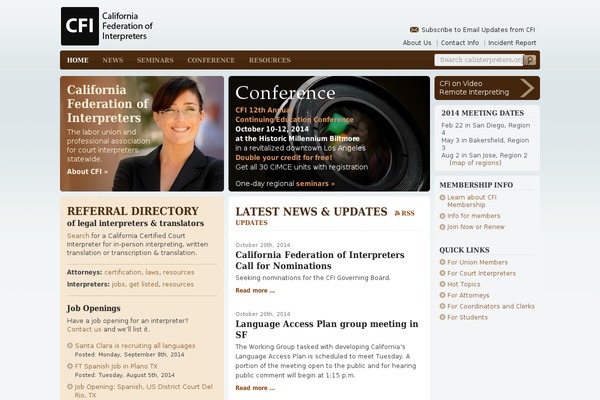Image resolution: width=600 pixels, height=400 pixels.
Task: Follow the About CFI » link
Action: pos(87,172)
